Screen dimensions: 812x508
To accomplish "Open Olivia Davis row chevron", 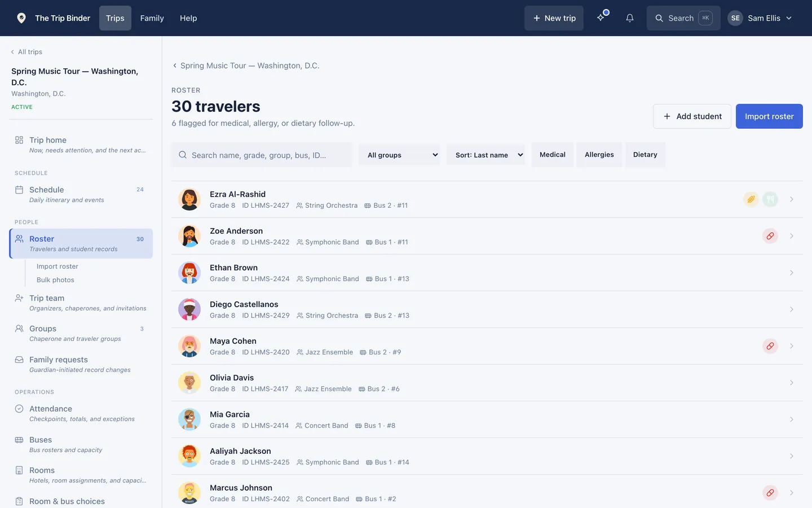I will click(x=792, y=383).
